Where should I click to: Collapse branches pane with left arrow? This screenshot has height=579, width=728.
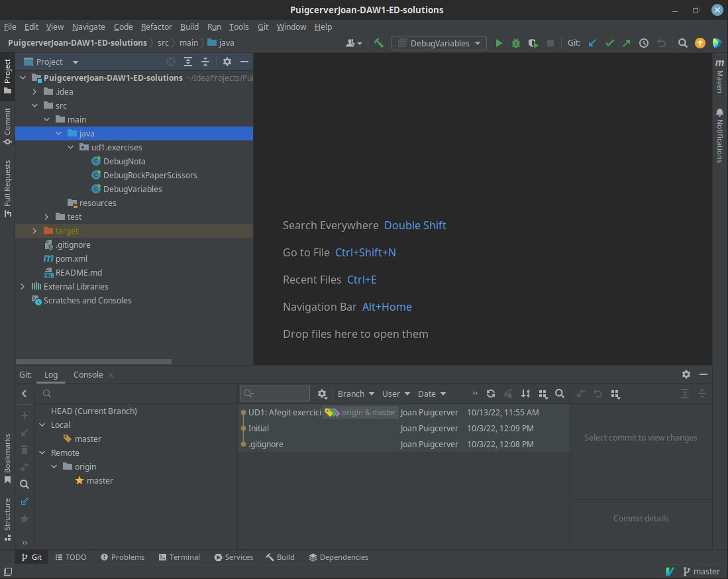pyautogui.click(x=24, y=394)
